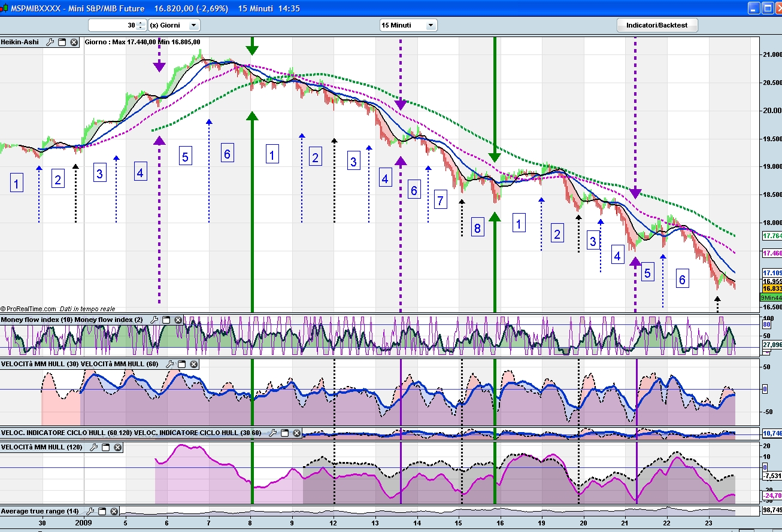Image resolution: width=782 pixels, height=532 pixels.
Task: Maximize the Heikin-Ashi price panel
Action: coord(62,42)
